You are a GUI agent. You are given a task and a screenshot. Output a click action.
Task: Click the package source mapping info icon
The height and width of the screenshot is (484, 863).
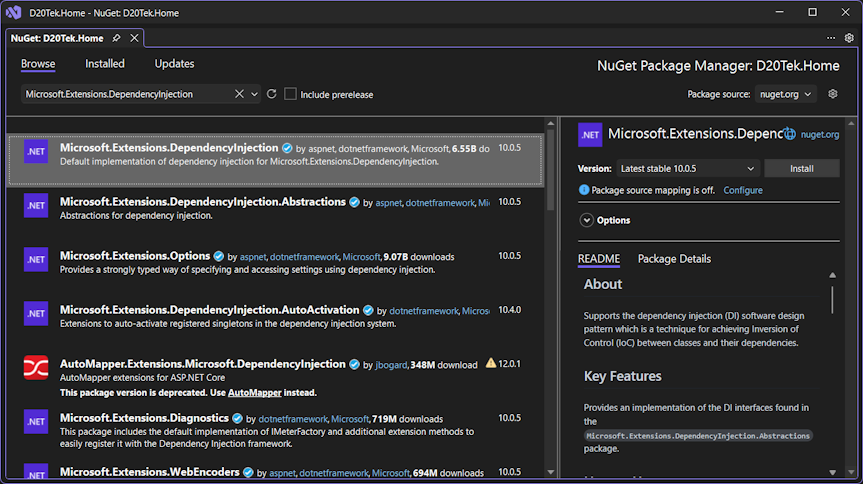pyautogui.click(x=584, y=190)
